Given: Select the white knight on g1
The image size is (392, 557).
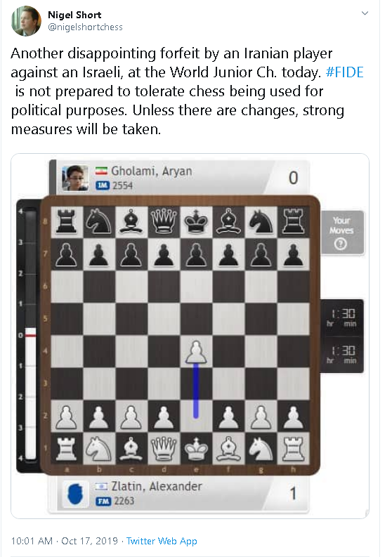Looking at the screenshot, I should pos(261,449).
